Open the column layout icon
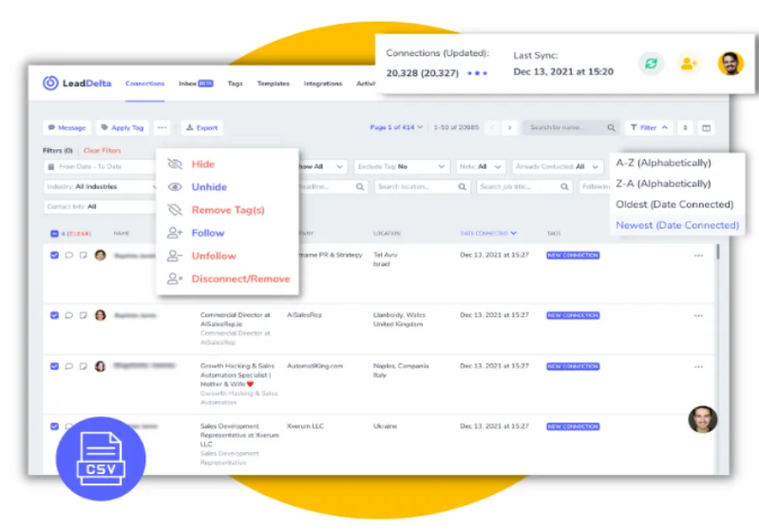Image resolution: width=759 pixels, height=532 pixels. [706, 128]
